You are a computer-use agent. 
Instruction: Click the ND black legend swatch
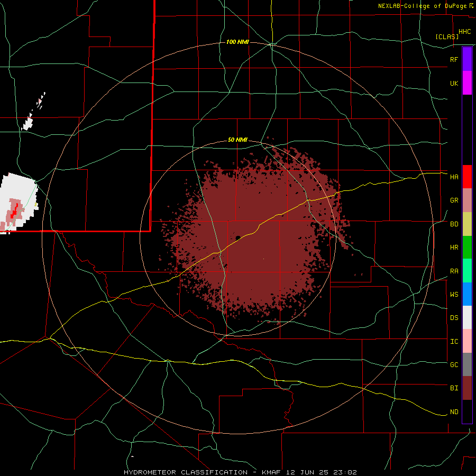(x=467, y=411)
